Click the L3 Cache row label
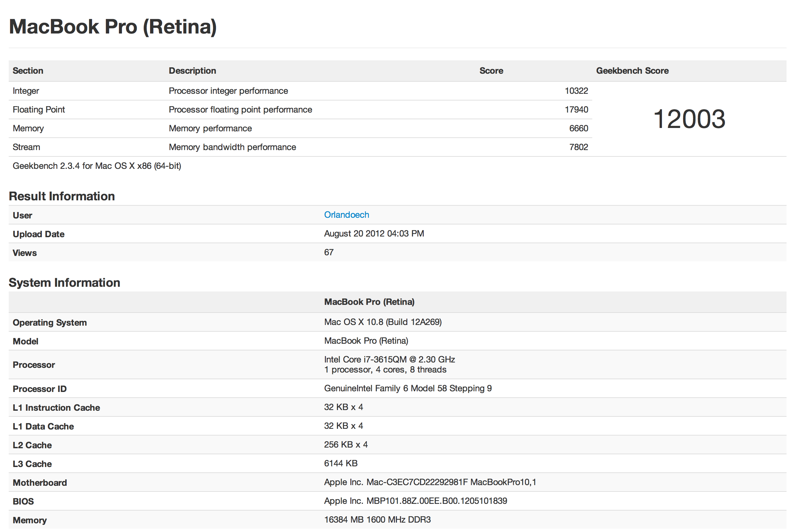 click(32, 464)
